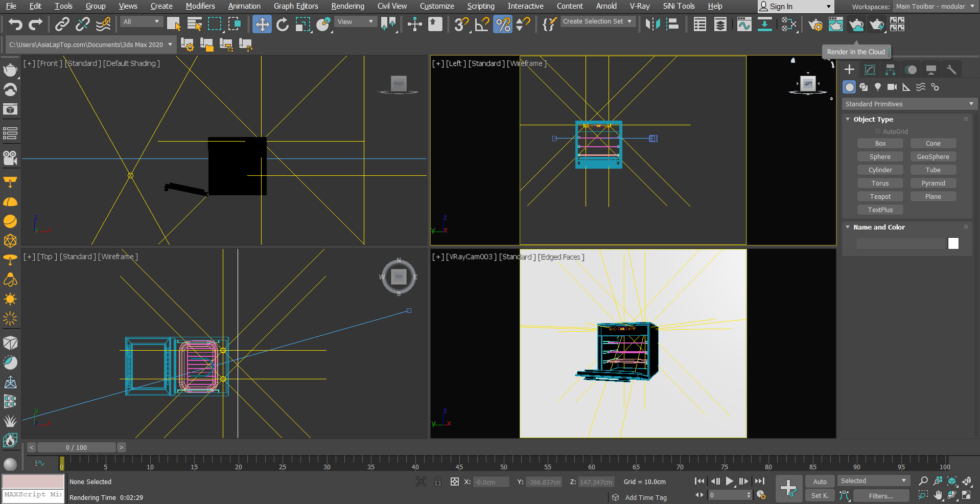Open the Rendered Frame Window icon

click(836, 24)
